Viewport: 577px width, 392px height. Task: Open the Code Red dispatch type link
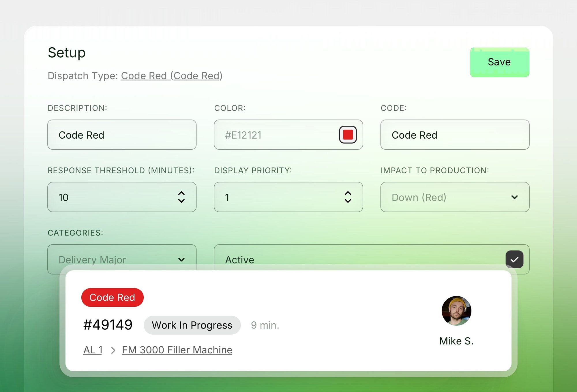(172, 76)
